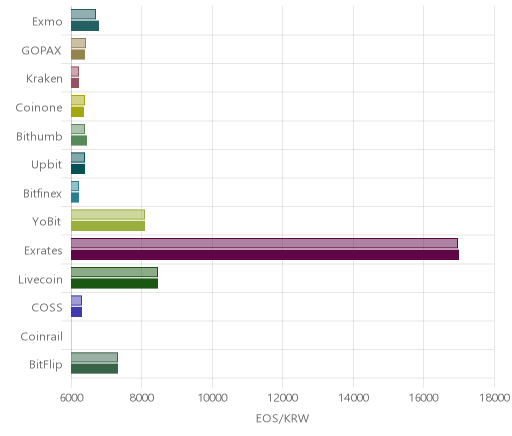Click the olive green YoBit lower bar
This screenshot has height=436, width=512.
click(108, 226)
